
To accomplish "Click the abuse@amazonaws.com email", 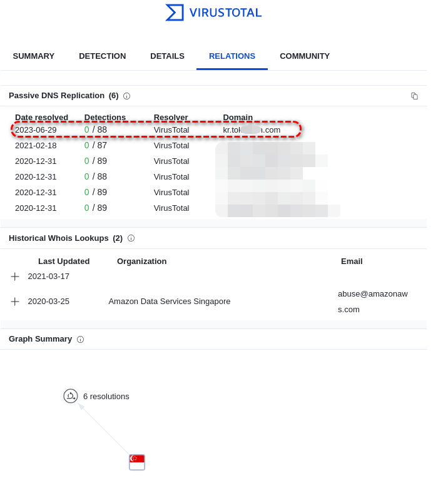I will [x=373, y=302].
